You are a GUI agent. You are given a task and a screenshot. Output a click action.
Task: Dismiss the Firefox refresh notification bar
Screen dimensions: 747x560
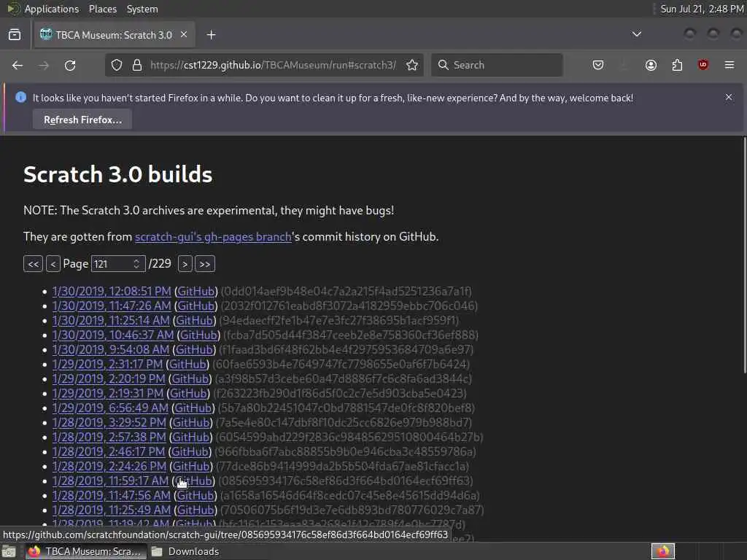pyautogui.click(x=729, y=97)
